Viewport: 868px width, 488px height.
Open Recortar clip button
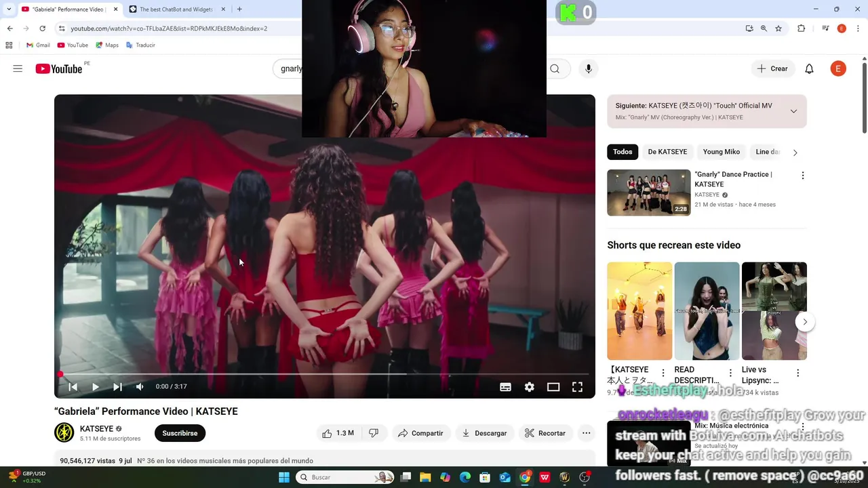[545, 433]
